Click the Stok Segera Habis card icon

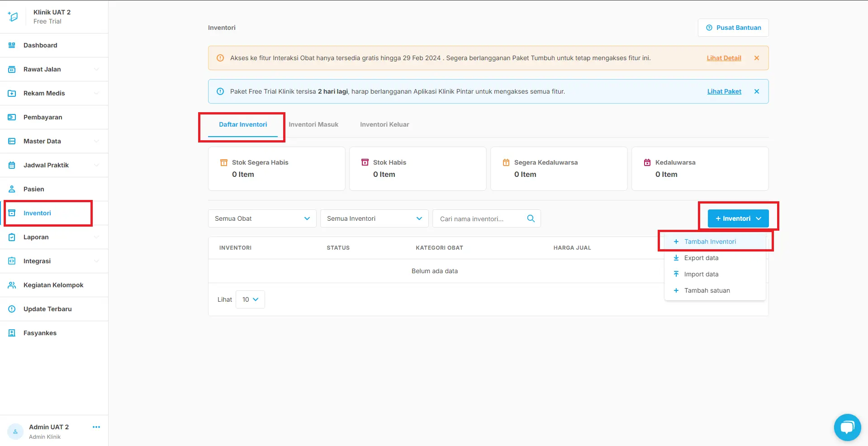223,162
